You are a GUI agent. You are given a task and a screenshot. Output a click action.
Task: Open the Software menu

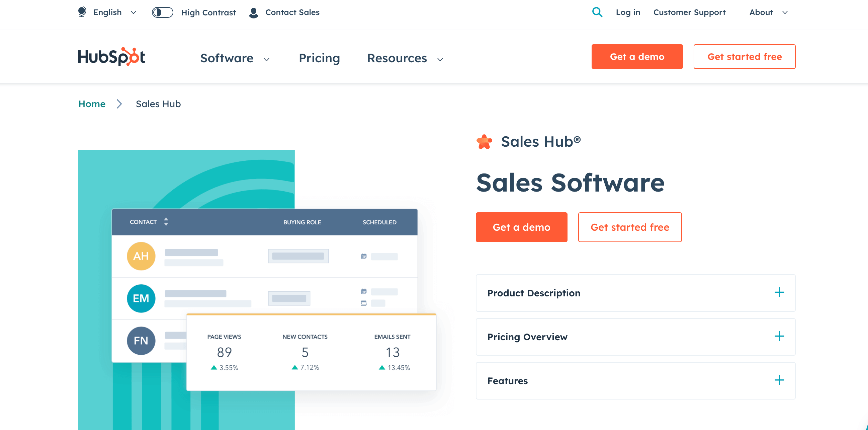click(x=227, y=58)
